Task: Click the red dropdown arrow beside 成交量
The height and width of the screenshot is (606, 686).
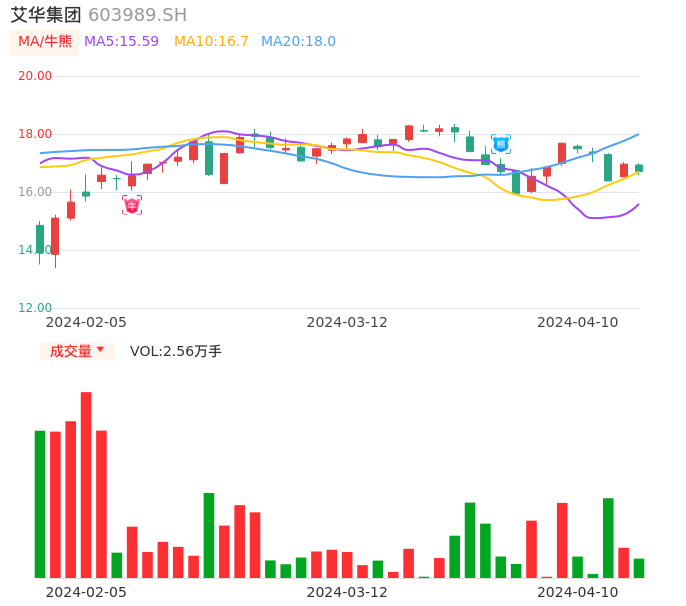Action: (100, 350)
